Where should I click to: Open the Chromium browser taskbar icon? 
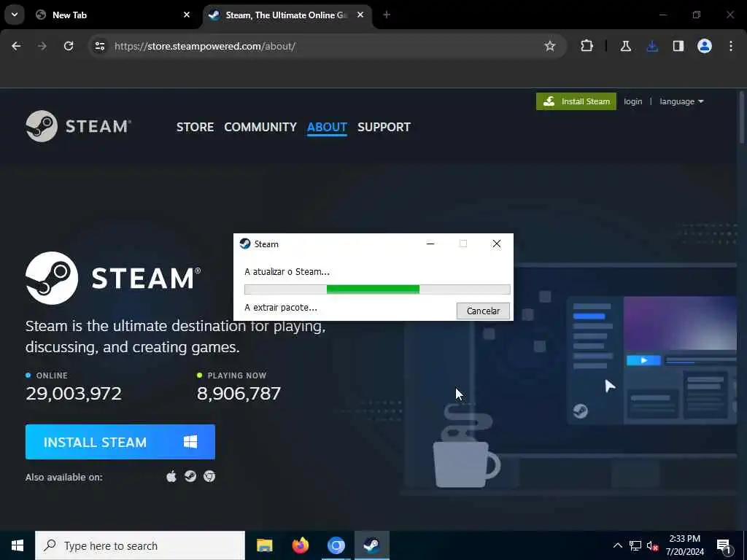coord(336,545)
